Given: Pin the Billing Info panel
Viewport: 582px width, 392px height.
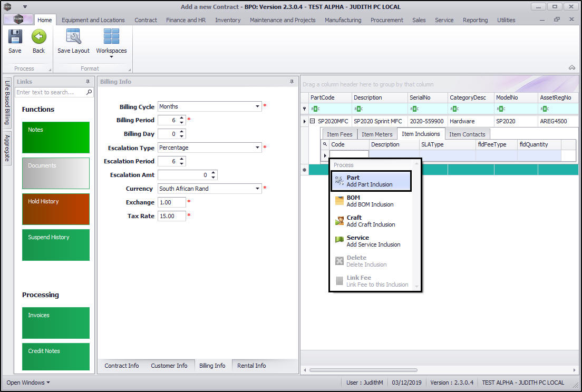Looking at the screenshot, I should [292, 82].
